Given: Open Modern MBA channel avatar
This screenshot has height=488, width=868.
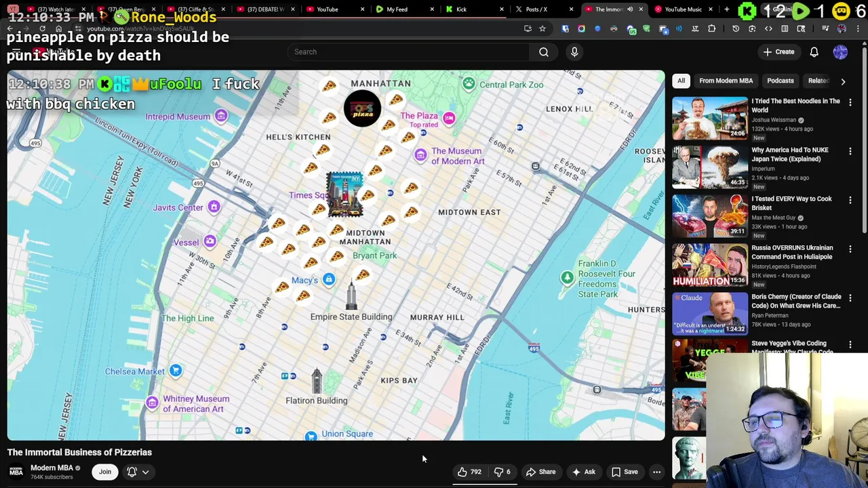Looking at the screenshot, I should (16, 472).
